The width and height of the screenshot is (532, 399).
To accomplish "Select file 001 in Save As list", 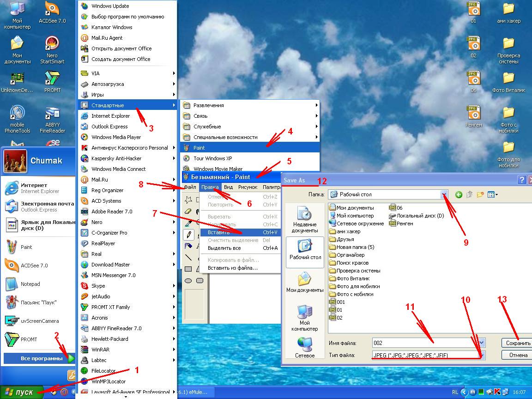I will click(337, 302).
